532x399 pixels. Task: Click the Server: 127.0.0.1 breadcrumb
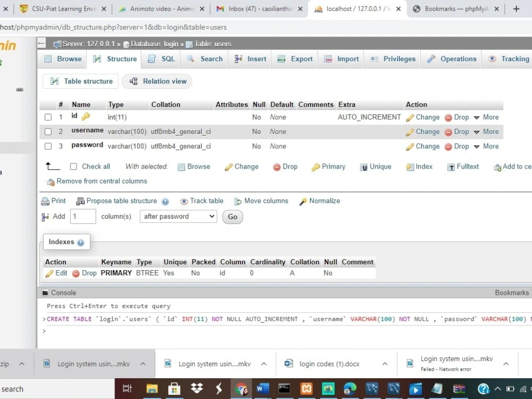84,44
